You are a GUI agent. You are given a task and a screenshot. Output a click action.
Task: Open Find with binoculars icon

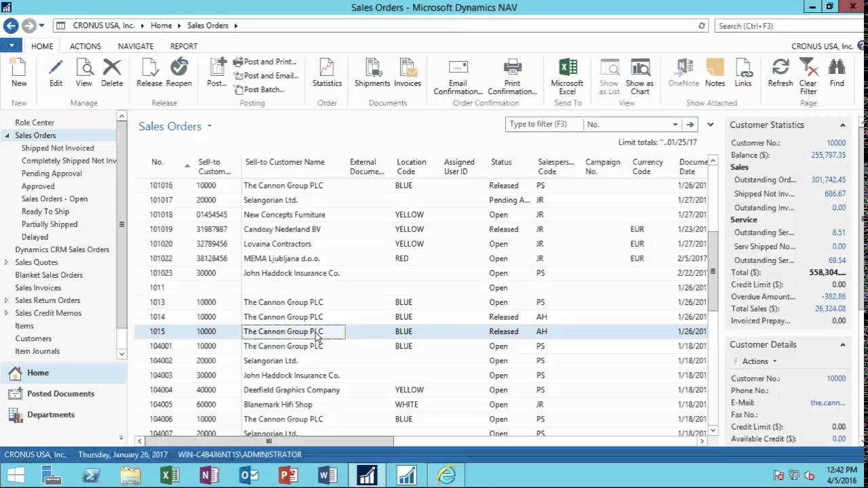(x=837, y=68)
